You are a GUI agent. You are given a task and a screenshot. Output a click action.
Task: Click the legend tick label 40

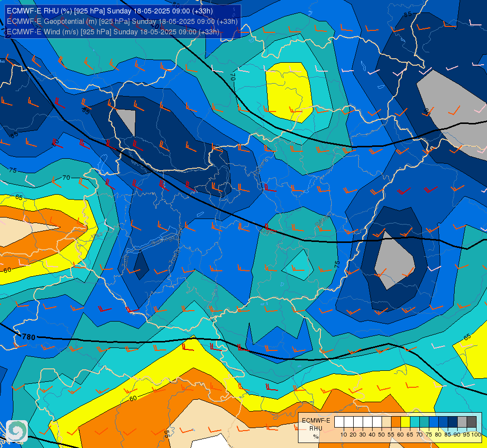click(x=372, y=435)
